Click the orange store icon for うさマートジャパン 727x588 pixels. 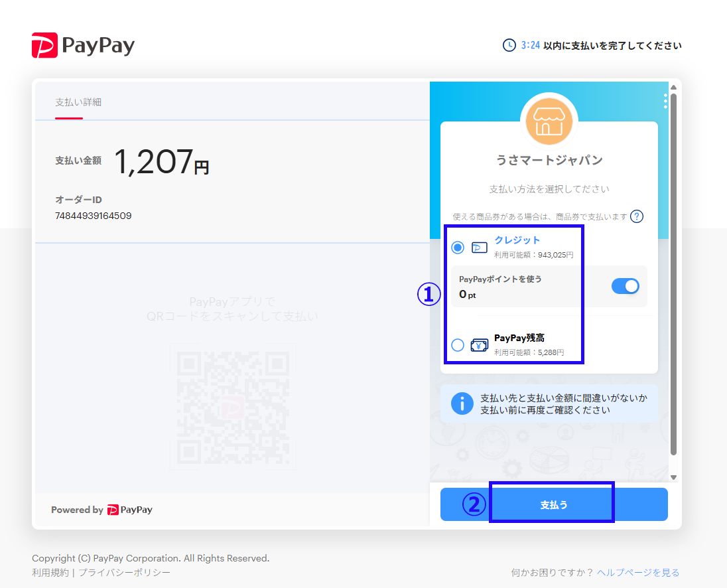click(x=549, y=121)
